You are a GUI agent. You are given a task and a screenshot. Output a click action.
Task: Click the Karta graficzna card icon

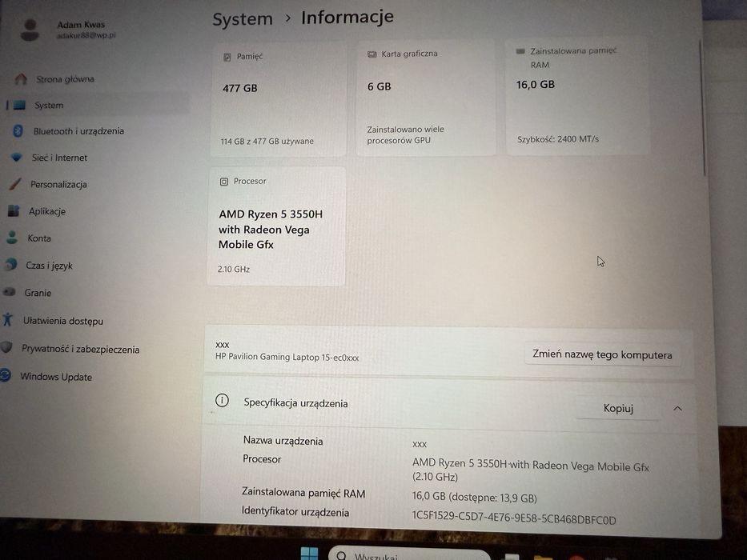[372, 54]
